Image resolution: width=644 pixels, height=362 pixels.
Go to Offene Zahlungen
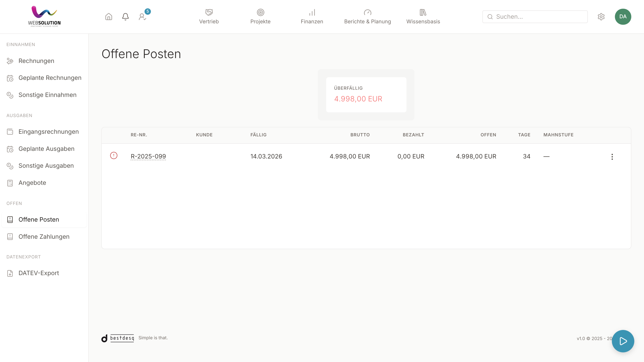[44, 237]
